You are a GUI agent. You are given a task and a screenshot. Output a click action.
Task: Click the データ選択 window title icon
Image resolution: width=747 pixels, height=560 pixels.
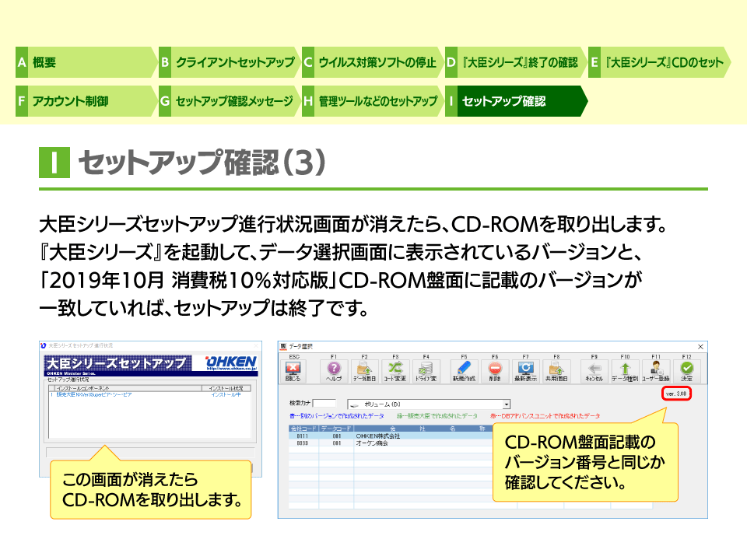tap(283, 347)
